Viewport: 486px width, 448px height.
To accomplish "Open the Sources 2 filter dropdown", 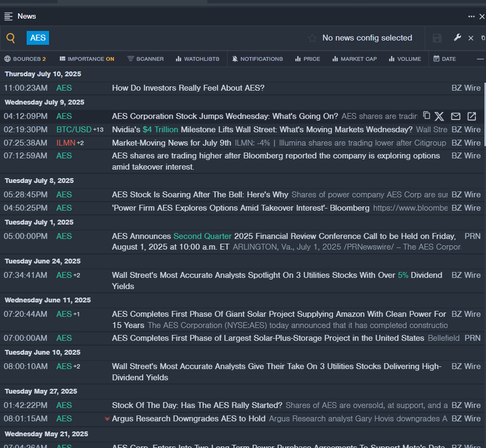I will pos(25,59).
